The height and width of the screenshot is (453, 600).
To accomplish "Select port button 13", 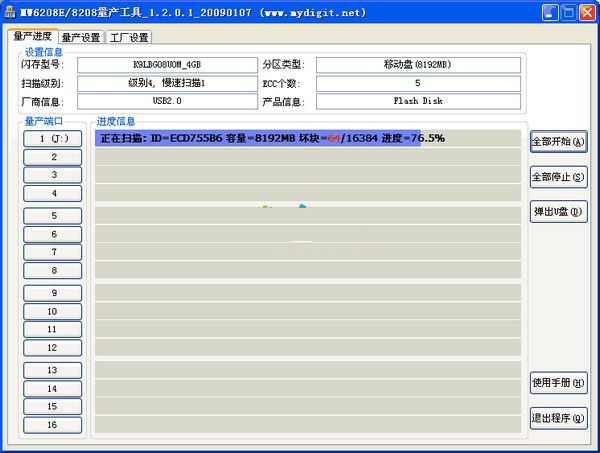I will tap(53, 370).
